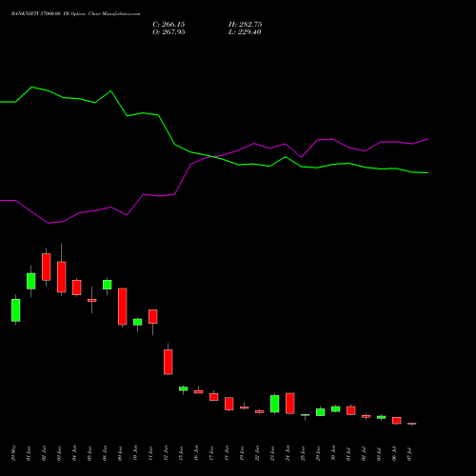Viewport: 476px width, 476px height.
Task: Click the red candle for 02 Jun
Action: pyautogui.click(x=47, y=267)
